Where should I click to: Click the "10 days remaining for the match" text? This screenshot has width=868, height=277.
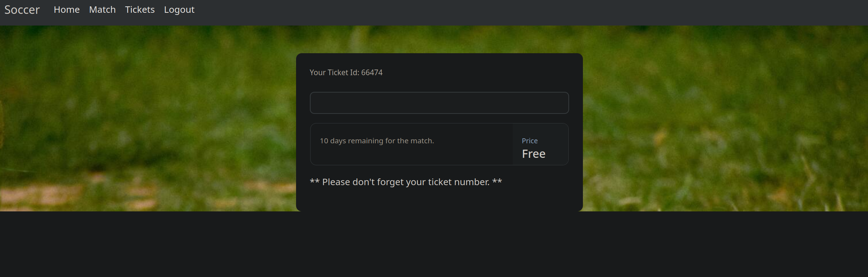coord(376,141)
